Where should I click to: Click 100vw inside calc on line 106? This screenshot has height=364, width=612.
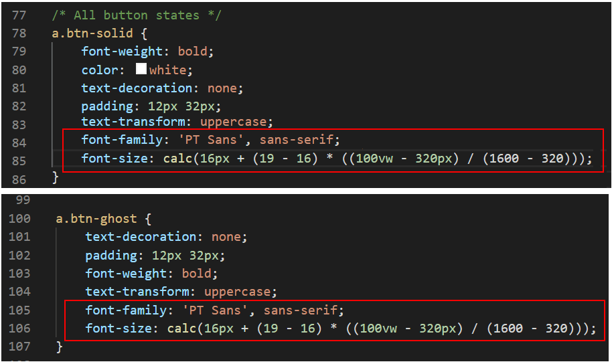378,329
